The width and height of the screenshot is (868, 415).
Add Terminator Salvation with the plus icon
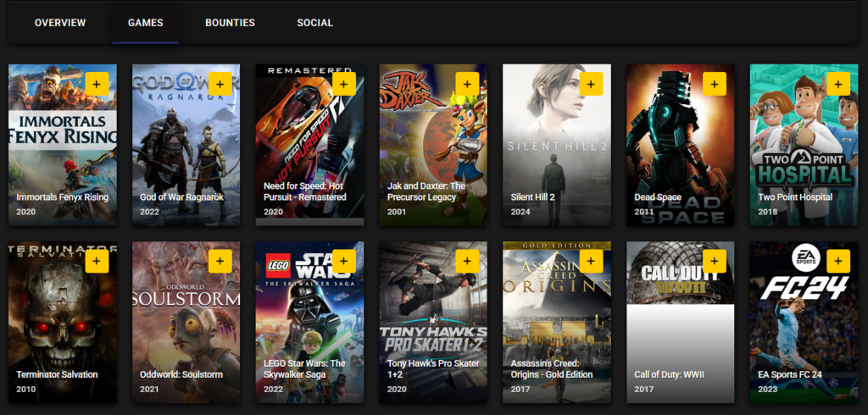pyautogui.click(x=97, y=261)
